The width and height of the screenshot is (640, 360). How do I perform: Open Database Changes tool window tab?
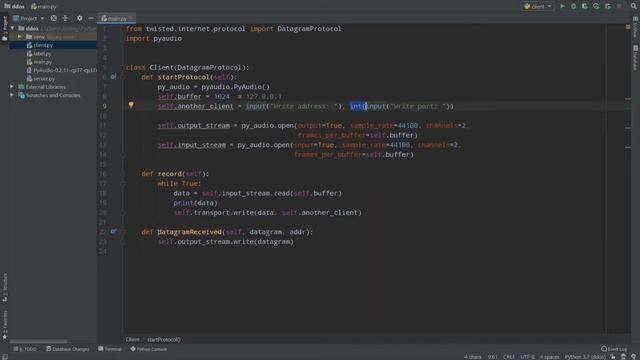click(68, 349)
